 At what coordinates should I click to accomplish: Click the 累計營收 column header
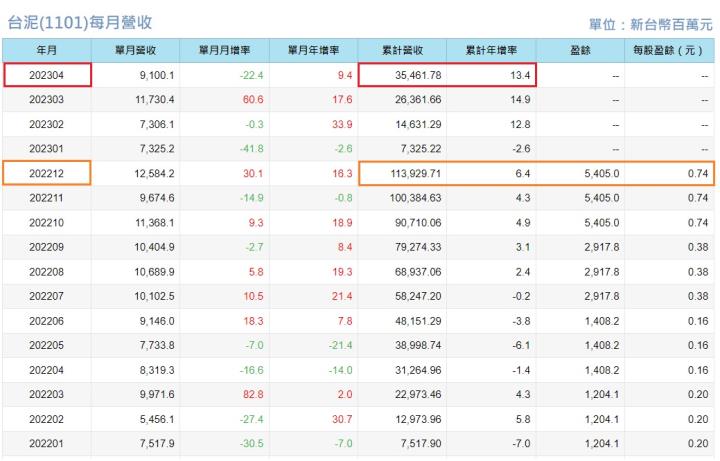click(x=402, y=50)
